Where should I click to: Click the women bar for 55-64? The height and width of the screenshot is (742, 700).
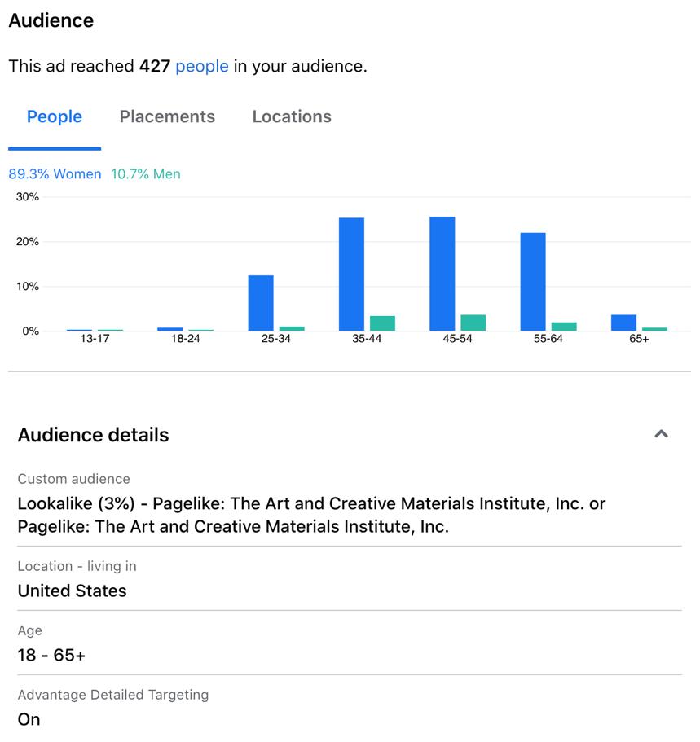pos(533,282)
